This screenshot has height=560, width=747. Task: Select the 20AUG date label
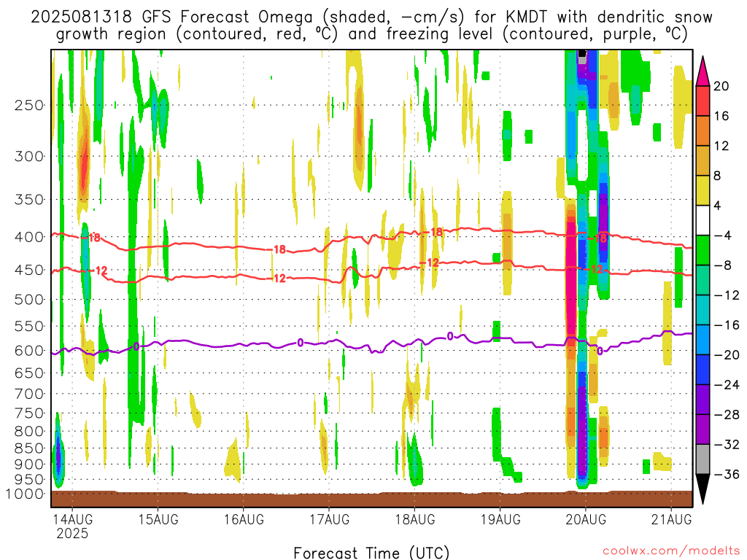point(586,519)
